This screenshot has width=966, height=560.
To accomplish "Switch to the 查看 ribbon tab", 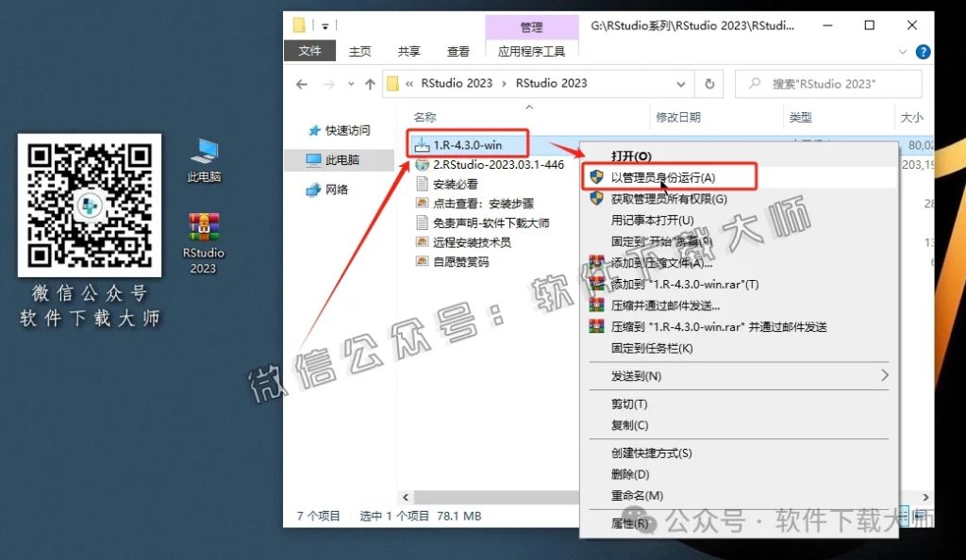I will coord(458,52).
